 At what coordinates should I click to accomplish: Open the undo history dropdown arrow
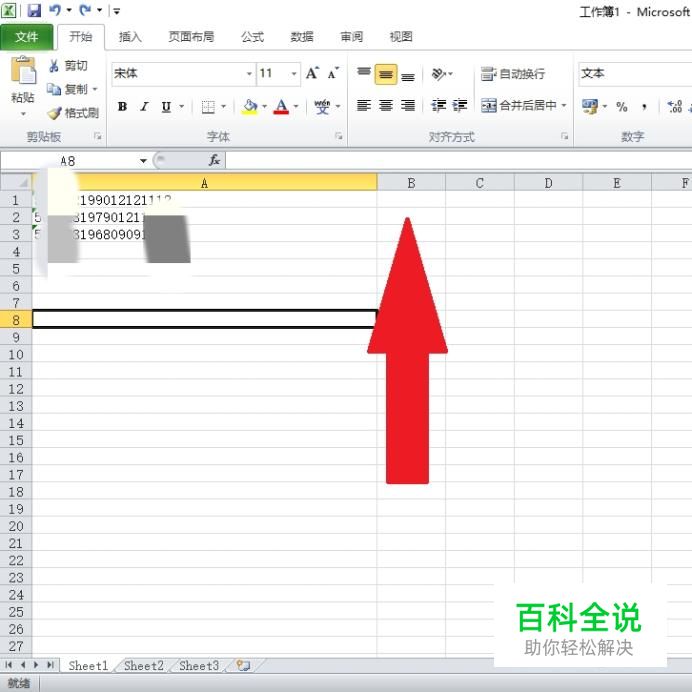(69, 10)
